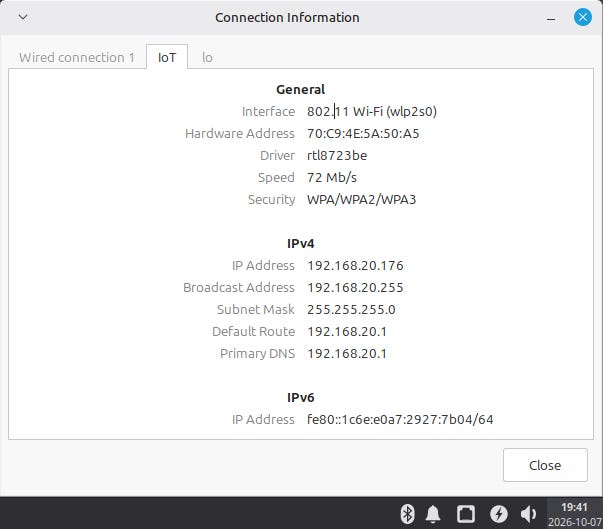603x529 pixels.
Task: Switch to the Wired connection 1 tab
Action: click(77, 57)
